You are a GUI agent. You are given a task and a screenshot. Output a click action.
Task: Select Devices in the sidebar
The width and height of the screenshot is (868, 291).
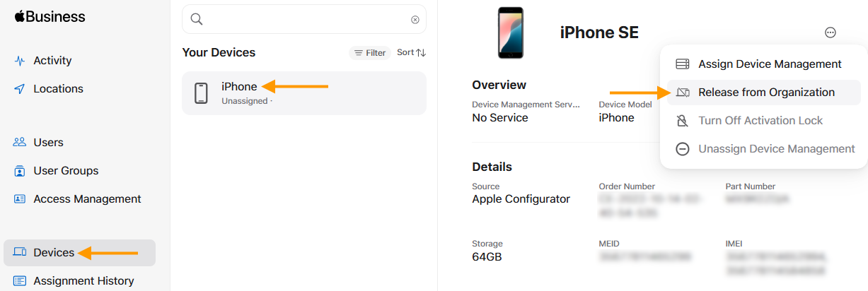[x=79, y=253]
